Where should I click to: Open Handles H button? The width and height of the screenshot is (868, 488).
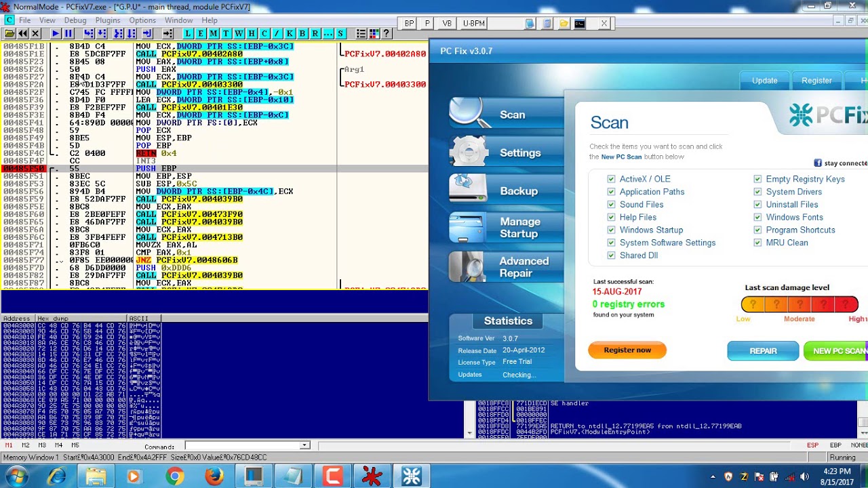pyautogui.click(x=252, y=33)
